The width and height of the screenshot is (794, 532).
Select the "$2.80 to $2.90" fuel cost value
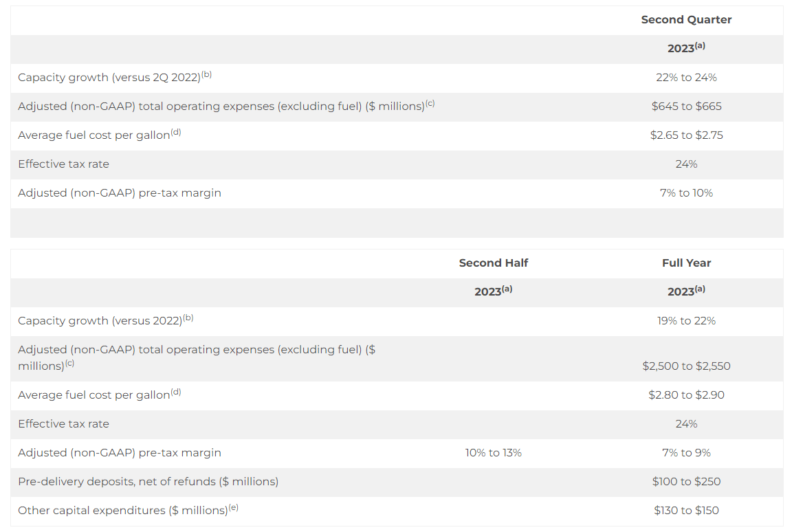[686, 395]
